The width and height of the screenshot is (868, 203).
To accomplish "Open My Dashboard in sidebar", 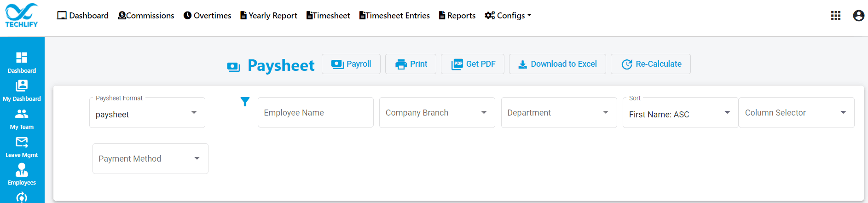I will [22, 91].
